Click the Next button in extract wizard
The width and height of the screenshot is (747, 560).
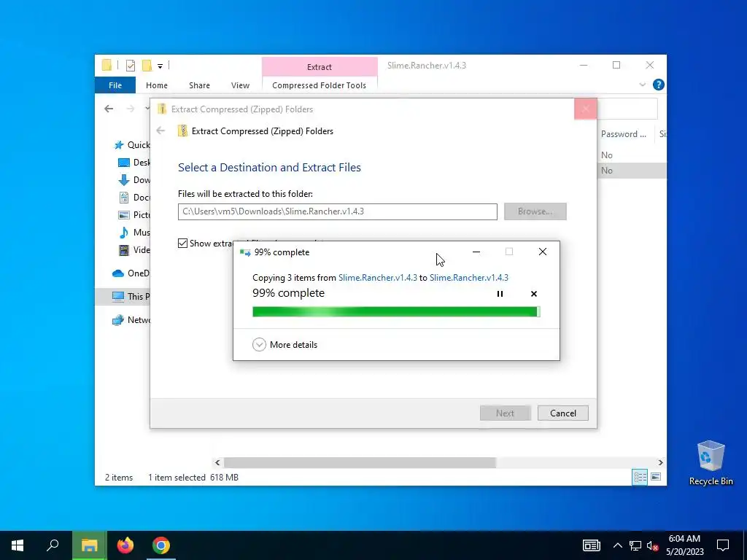505,413
